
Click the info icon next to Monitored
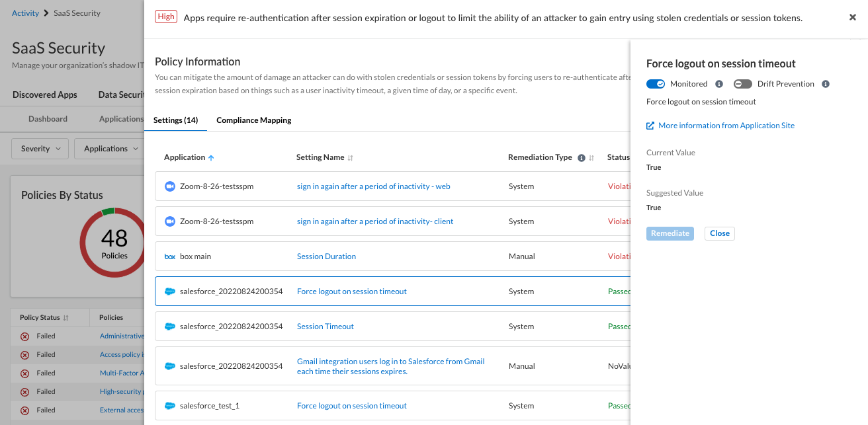tap(719, 84)
